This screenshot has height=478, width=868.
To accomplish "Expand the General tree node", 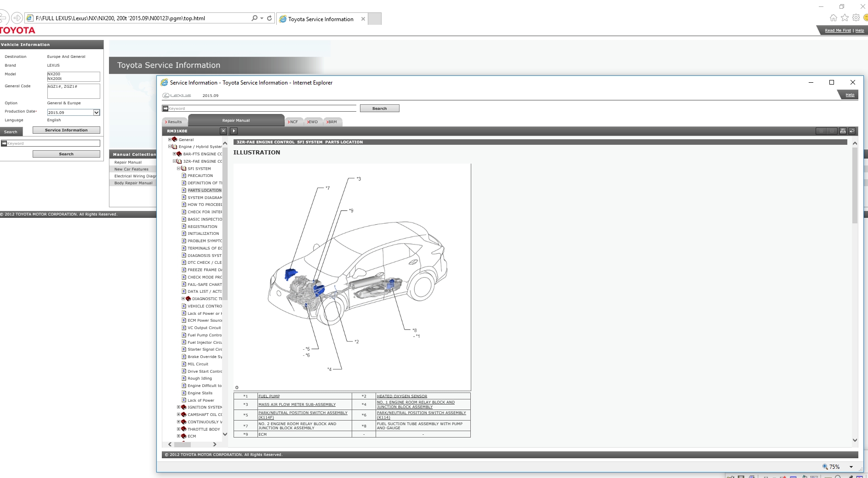I will point(170,139).
